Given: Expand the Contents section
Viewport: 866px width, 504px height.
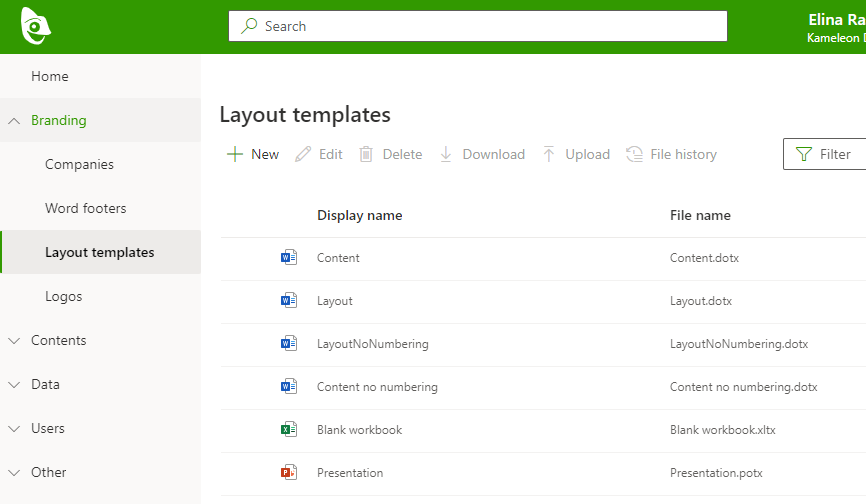Looking at the screenshot, I should (x=14, y=341).
